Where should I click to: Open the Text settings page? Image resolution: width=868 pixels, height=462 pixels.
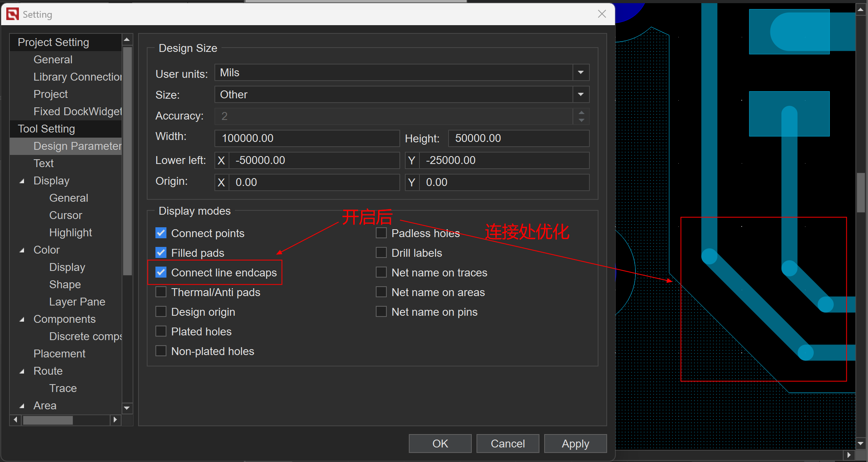(x=43, y=164)
